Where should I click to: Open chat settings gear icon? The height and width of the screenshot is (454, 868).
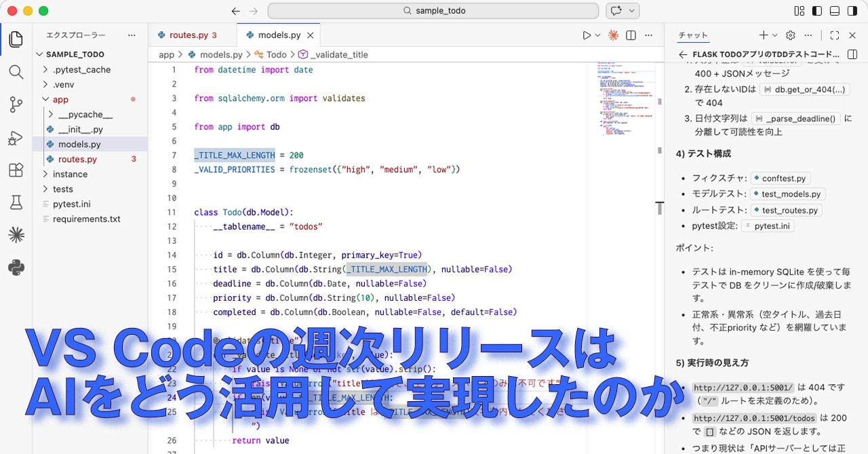click(790, 35)
